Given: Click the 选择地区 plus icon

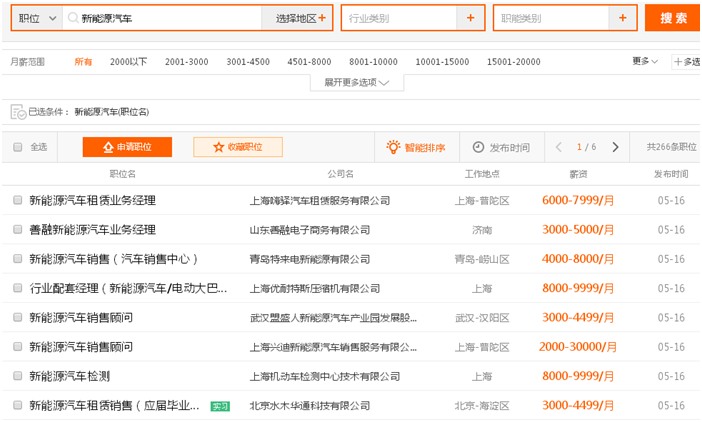Looking at the screenshot, I should (322, 18).
